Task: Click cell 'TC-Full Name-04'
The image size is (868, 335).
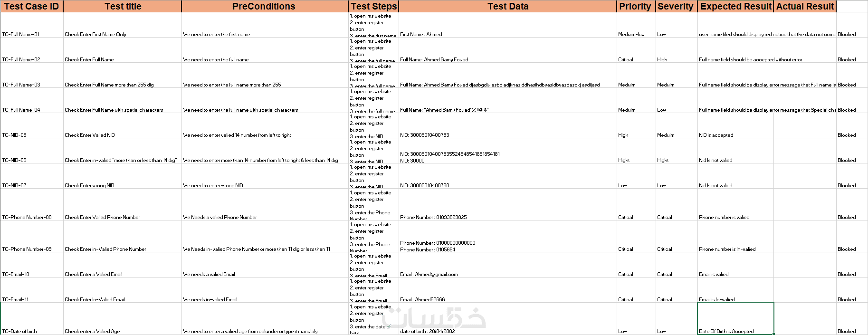Action: [32, 100]
